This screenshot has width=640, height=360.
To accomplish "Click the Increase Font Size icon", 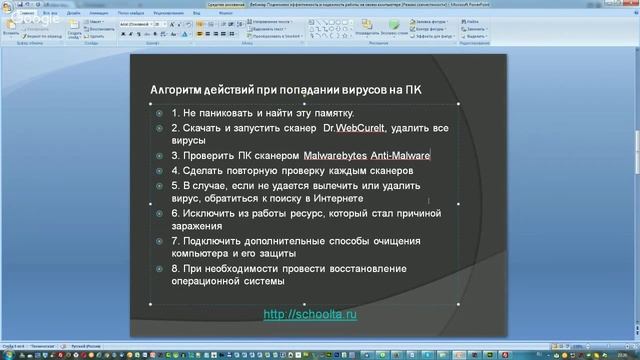I will [x=172, y=24].
